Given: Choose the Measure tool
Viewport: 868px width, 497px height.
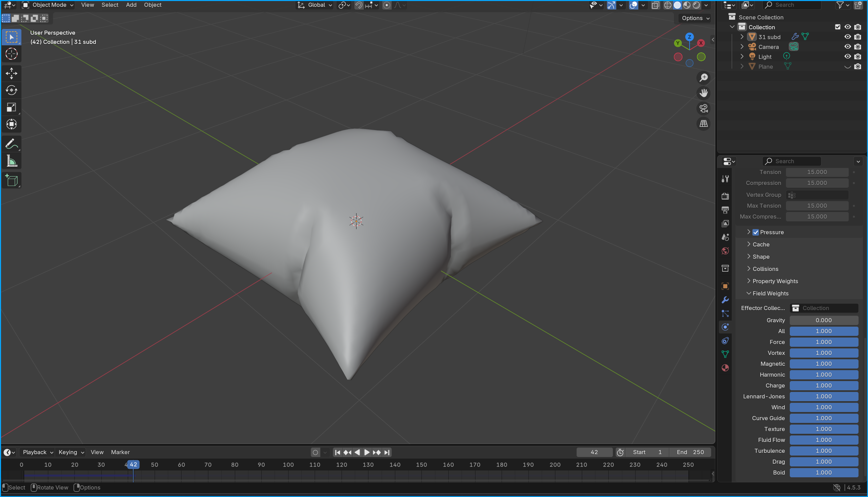Looking at the screenshot, I should [x=11, y=161].
